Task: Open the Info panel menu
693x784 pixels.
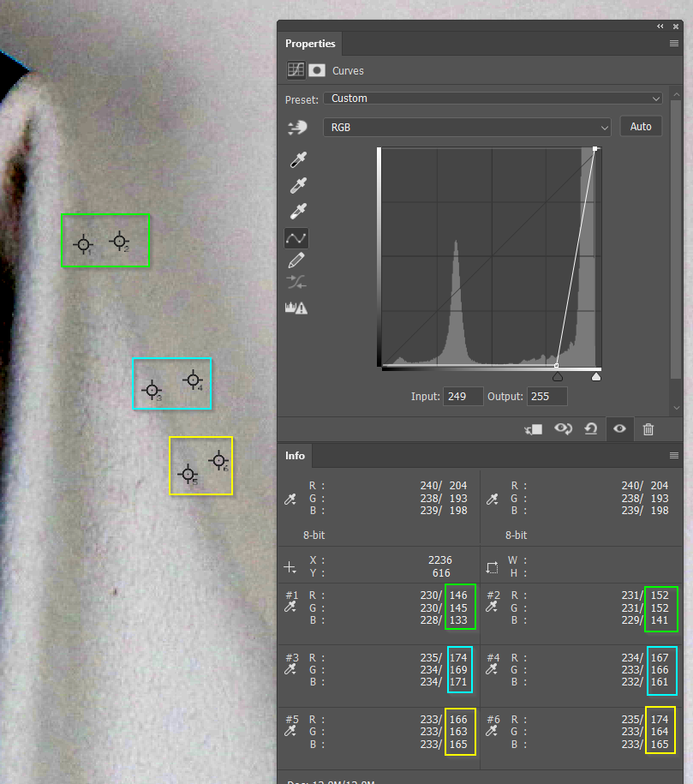Action: pos(673,455)
